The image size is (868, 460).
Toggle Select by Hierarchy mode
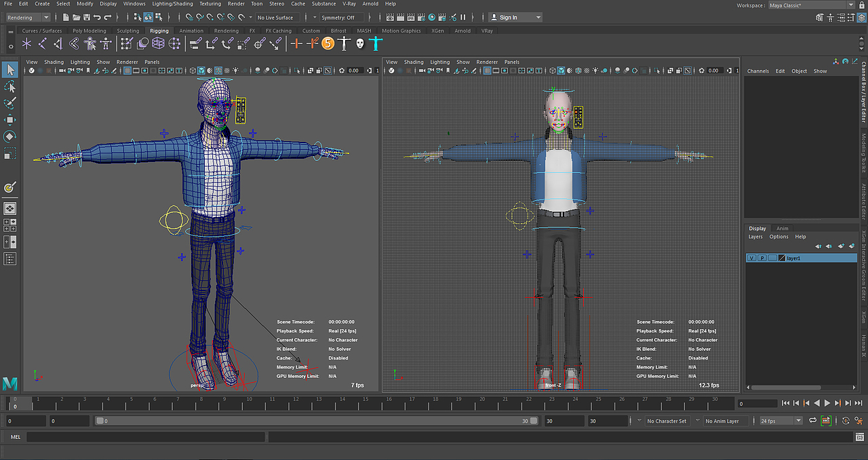[x=138, y=17]
